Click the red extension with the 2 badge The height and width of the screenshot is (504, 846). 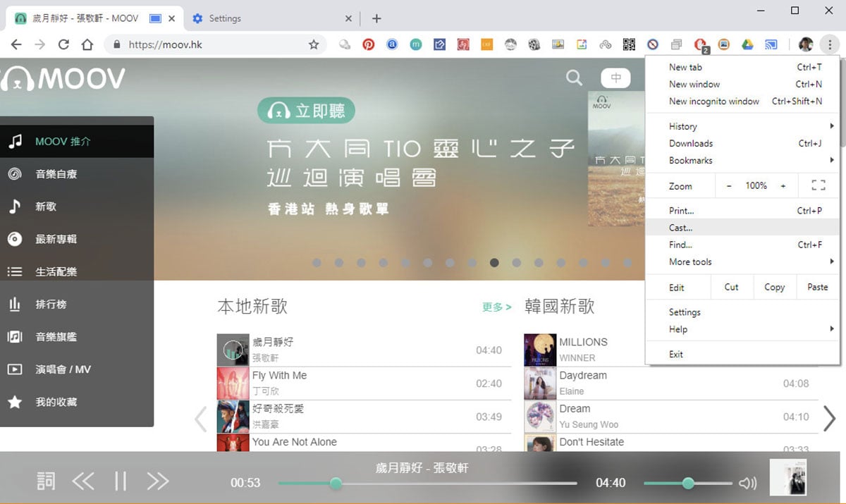tap(700, 45)
